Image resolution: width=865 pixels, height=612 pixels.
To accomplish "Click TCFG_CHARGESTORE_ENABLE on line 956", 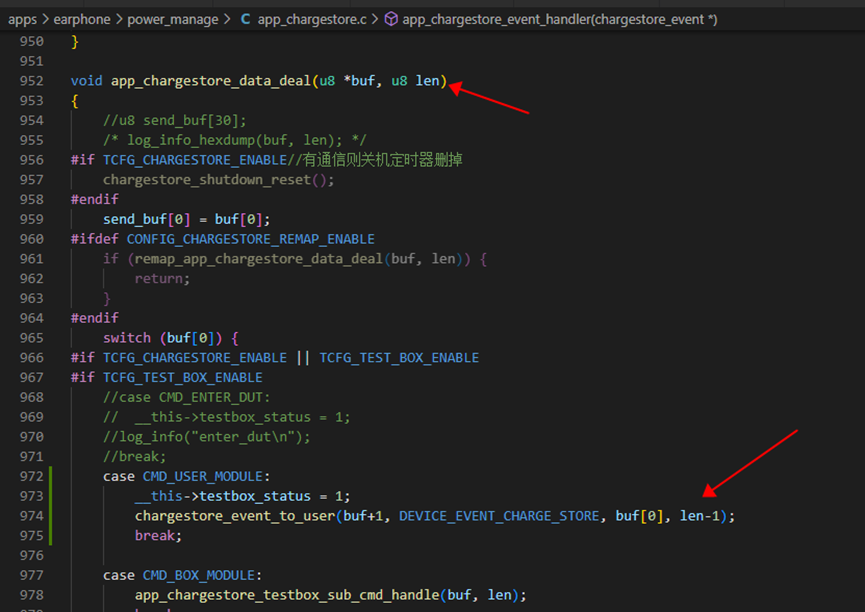I will coord(195,160).
